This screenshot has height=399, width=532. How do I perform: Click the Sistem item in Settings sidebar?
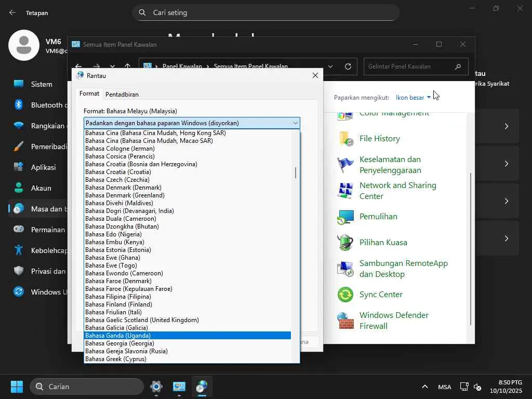coord(42,84)
